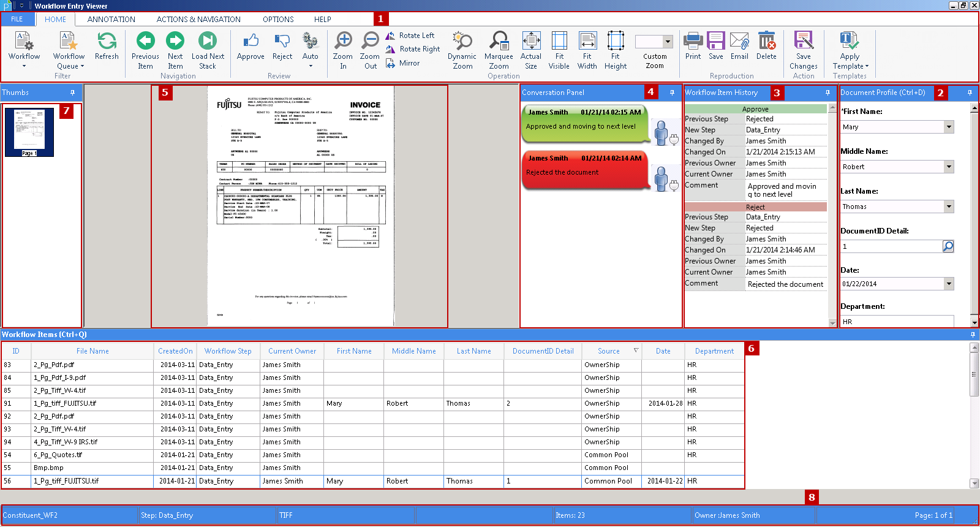
Task: Open Apply Template menu
Action: [850, 50]
